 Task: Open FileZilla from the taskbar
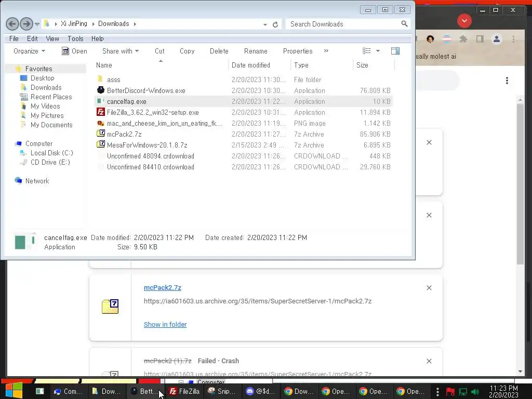click(184, 391)
